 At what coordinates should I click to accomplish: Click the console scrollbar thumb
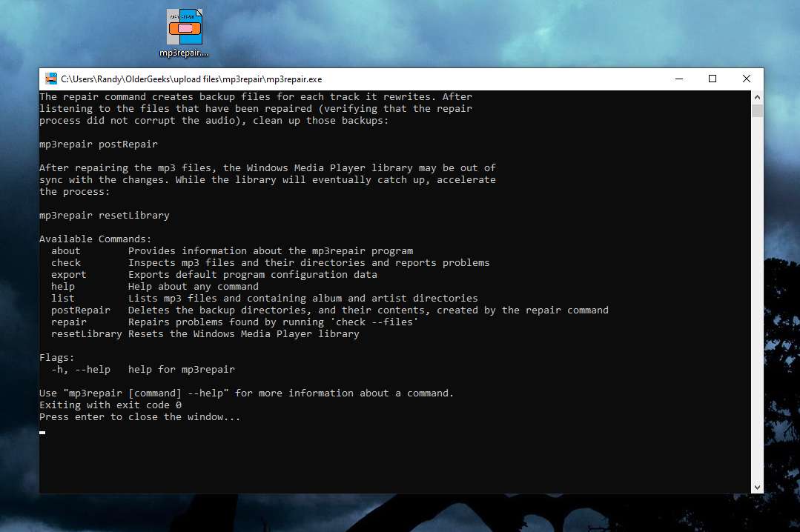pyautogui.click(x=757, y=111)
